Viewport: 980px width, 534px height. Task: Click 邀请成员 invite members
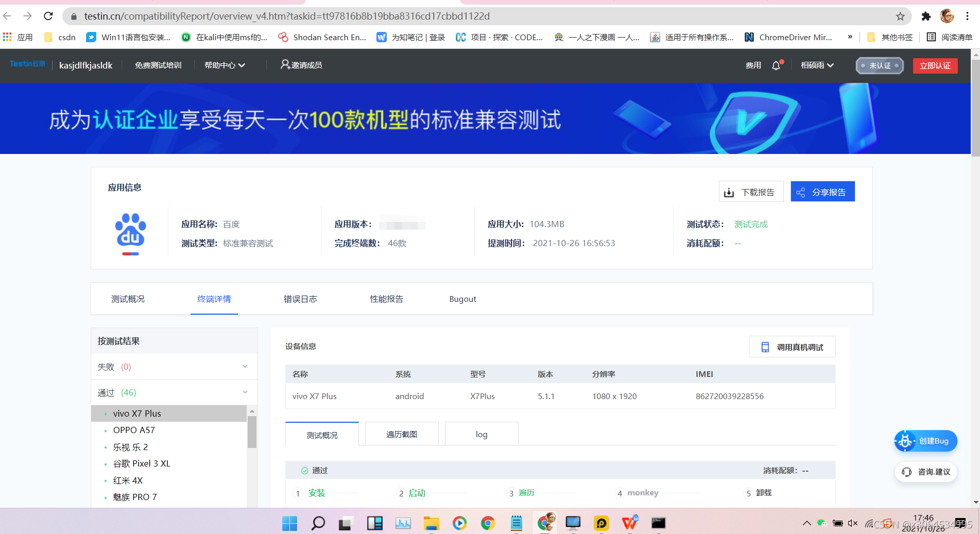(x=301, y=65)
